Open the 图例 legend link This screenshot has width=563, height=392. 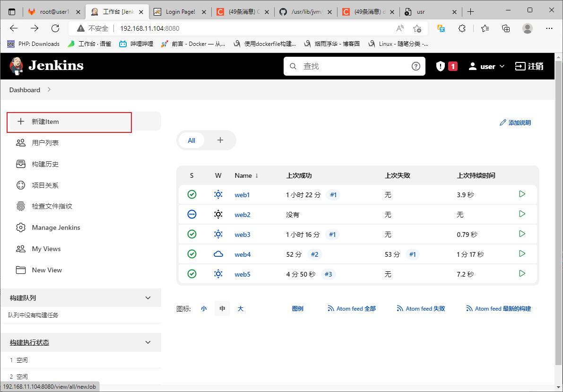pos(298,308)
